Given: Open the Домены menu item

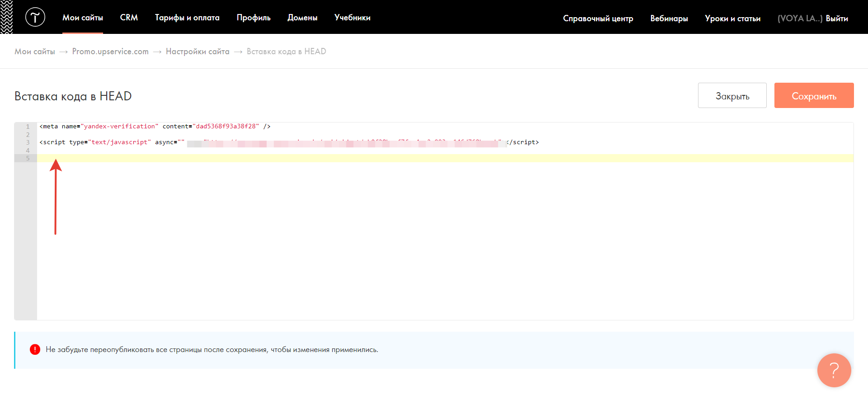Looking at the screenshot, I should (x=302, y=18).
